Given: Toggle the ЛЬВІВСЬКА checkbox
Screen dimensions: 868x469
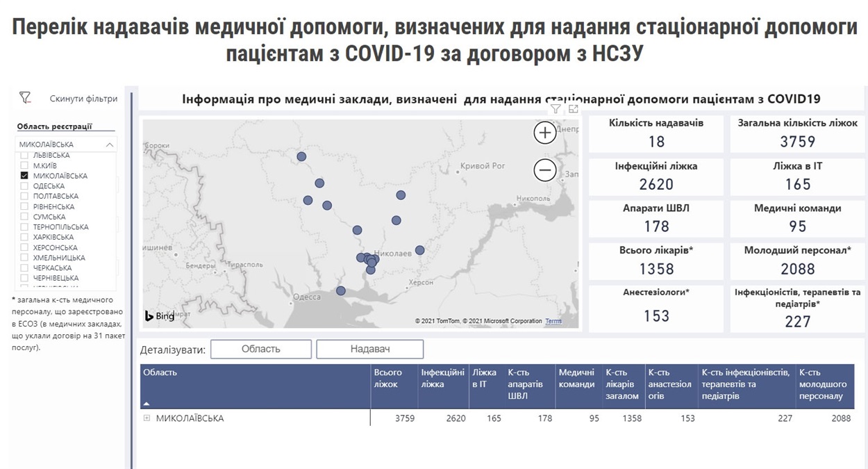Looking at the screenshot, I should click(24, 155).
